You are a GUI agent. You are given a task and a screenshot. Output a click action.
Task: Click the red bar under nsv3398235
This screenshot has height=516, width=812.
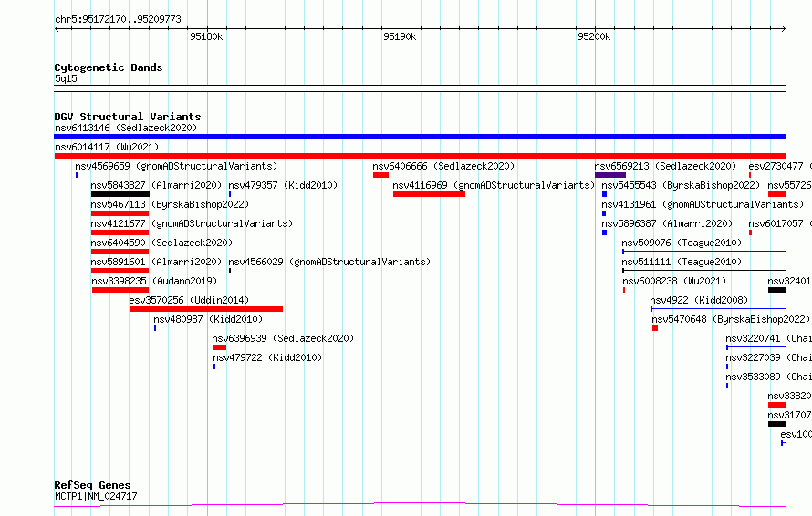(120, 290)
